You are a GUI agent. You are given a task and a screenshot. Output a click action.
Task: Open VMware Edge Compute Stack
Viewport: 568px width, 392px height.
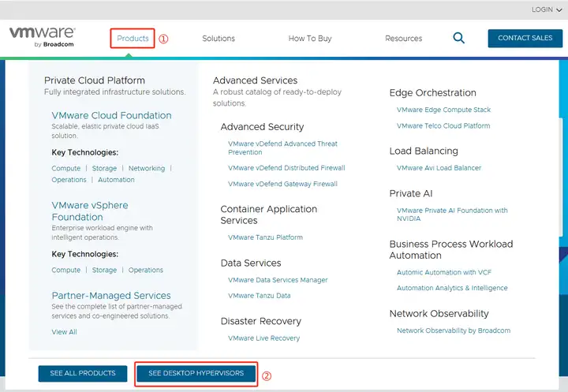click(x=443, y=110)
